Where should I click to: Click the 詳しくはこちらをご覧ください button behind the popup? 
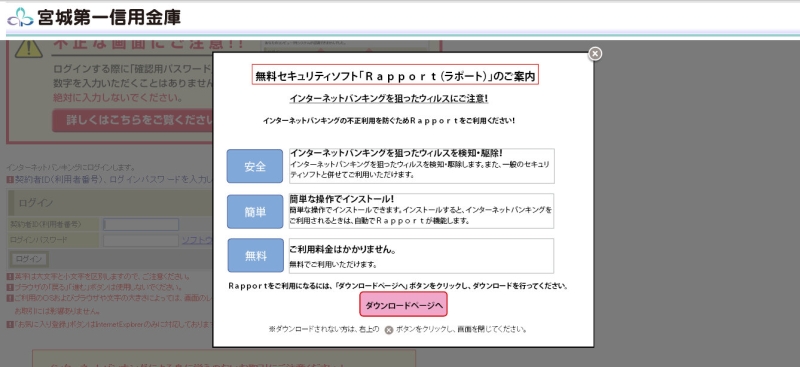click(133, 120)
